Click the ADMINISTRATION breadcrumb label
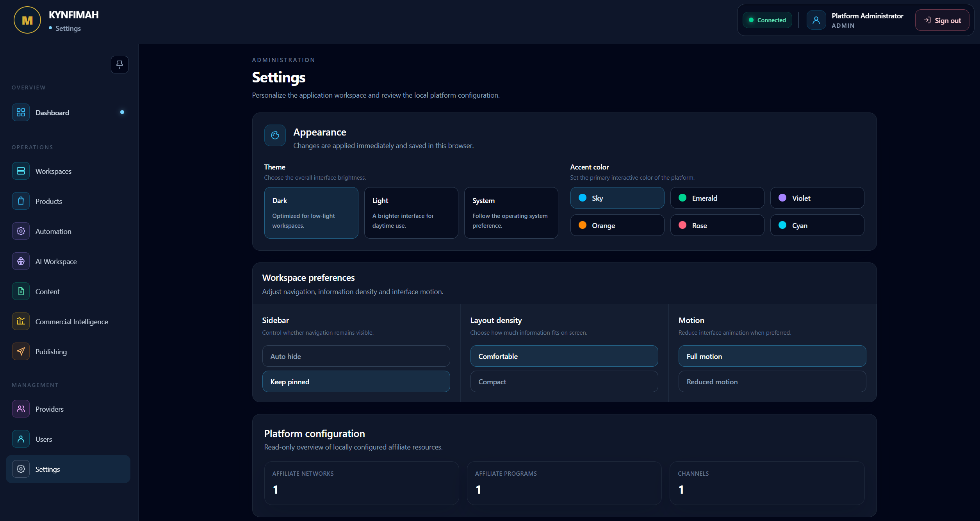 tap(283, 60)
